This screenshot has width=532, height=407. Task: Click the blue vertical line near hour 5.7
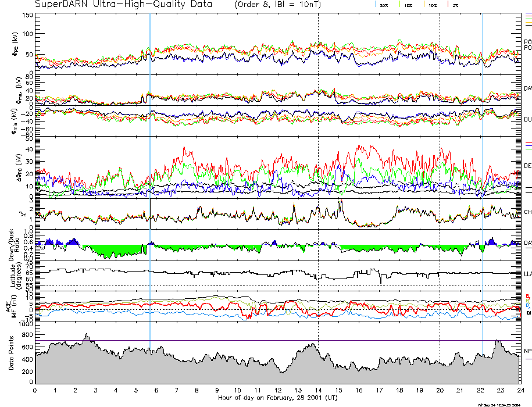click(150, 174)
